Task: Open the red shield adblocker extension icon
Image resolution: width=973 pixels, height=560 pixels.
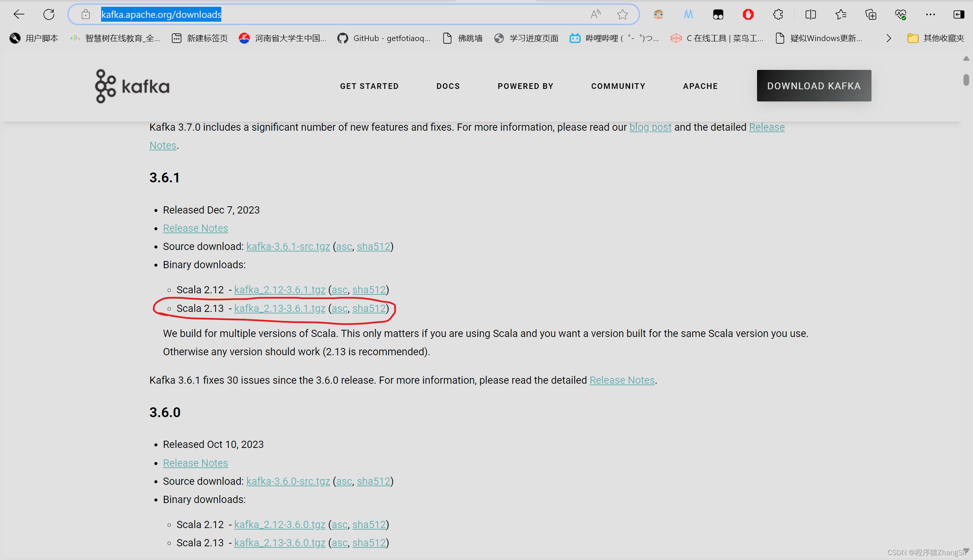Action: [748, 14]
